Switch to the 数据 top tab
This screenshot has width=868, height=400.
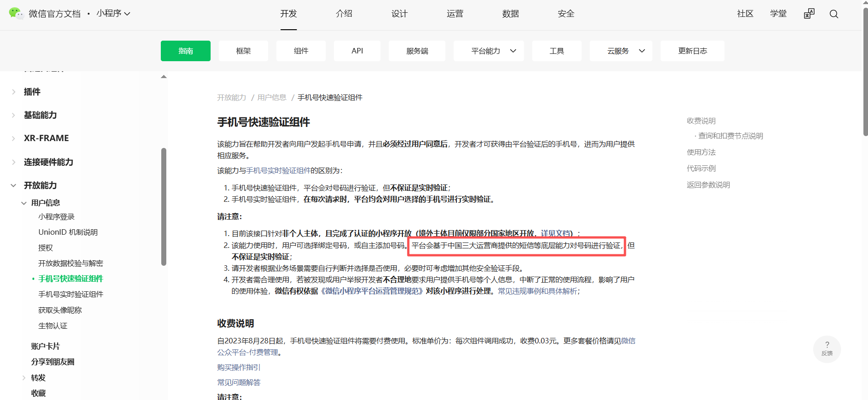pyautogui.click(x=510, y=14)
